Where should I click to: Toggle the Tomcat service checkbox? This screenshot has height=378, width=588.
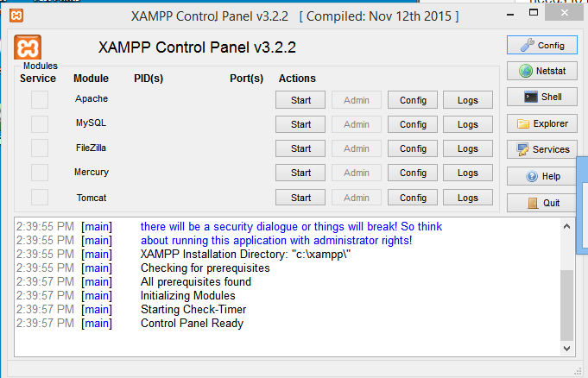[x=40, y=198]
